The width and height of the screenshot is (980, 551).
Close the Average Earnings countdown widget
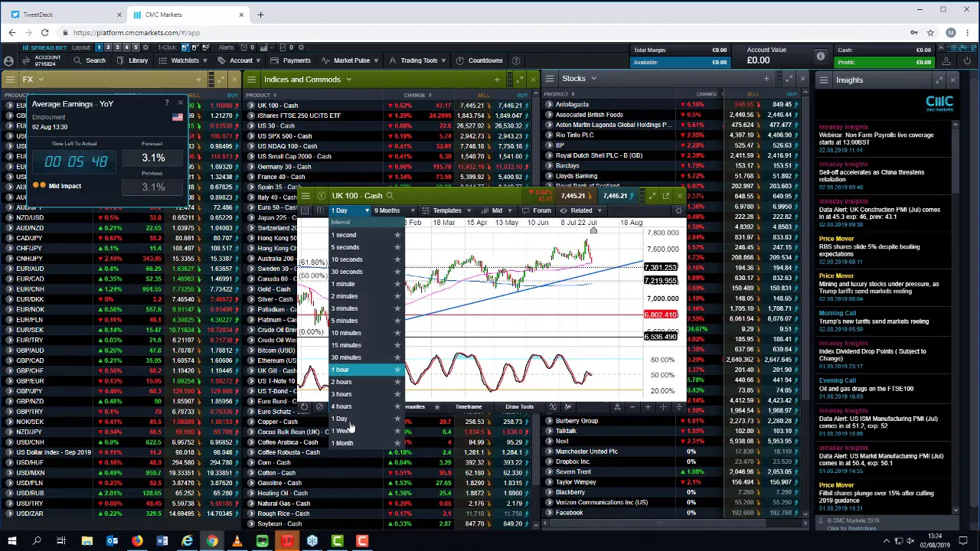(x=180, y=103)
